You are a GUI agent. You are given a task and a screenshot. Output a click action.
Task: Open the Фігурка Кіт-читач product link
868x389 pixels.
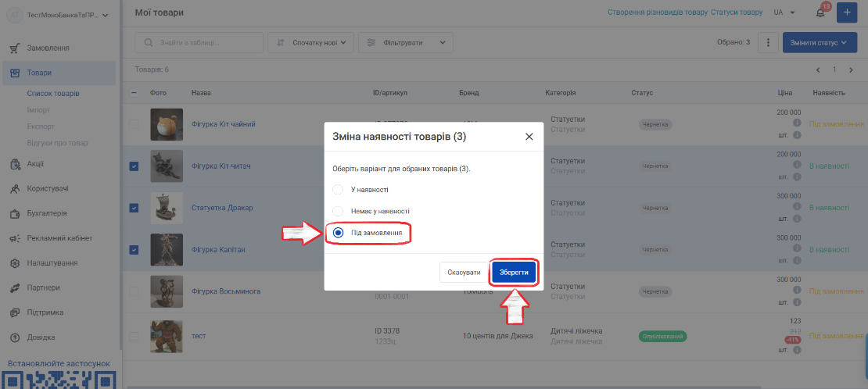pyautogui.click(x=221, y=166)
